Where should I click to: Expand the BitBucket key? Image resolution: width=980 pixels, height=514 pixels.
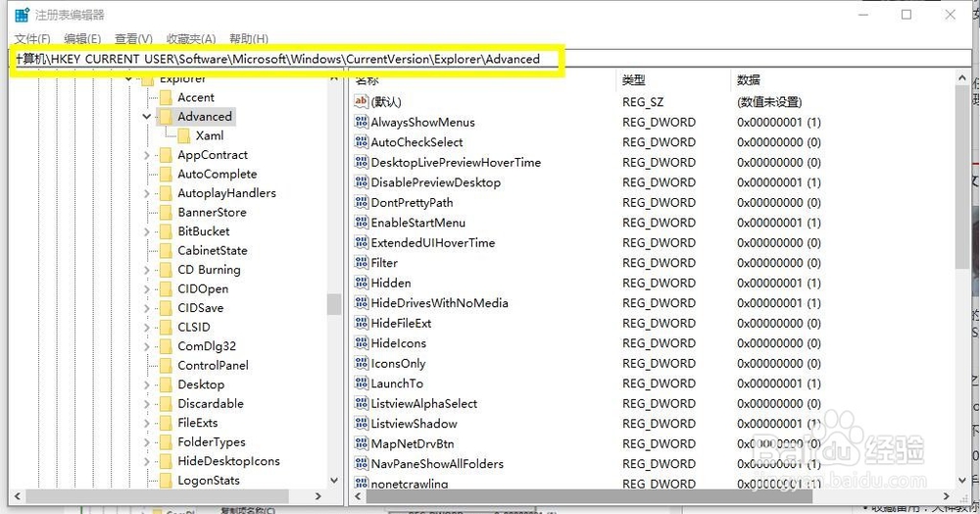pyautogui.click(x=147, y=231)
